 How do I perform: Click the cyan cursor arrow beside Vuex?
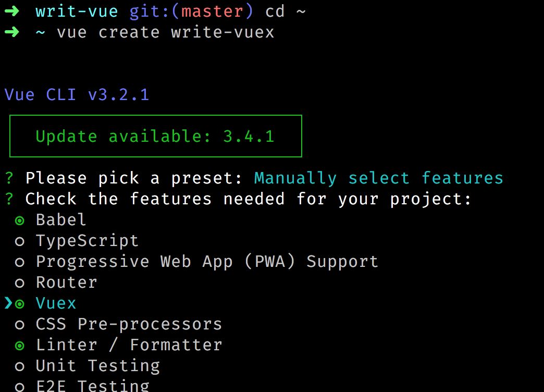click(x=8, y=303)
